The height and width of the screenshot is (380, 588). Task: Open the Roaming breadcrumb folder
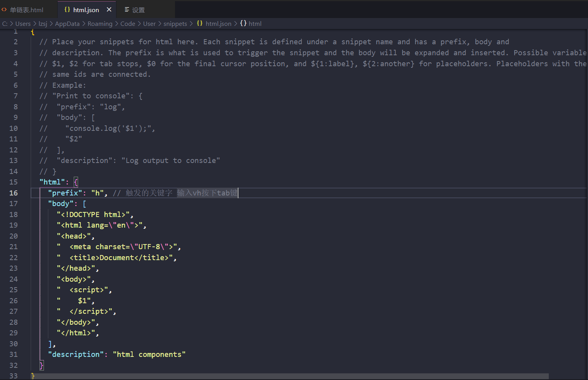tap(100, 24)
